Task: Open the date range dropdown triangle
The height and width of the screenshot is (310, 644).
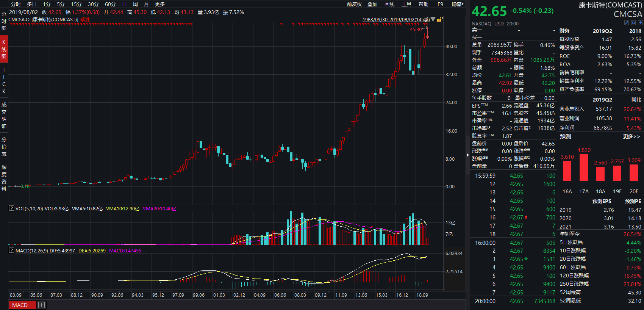Action: [433, 19]
